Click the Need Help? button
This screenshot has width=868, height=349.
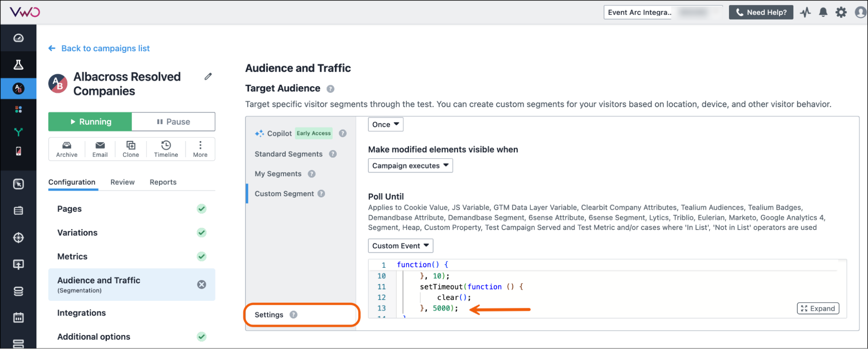(x=761, y=12)
